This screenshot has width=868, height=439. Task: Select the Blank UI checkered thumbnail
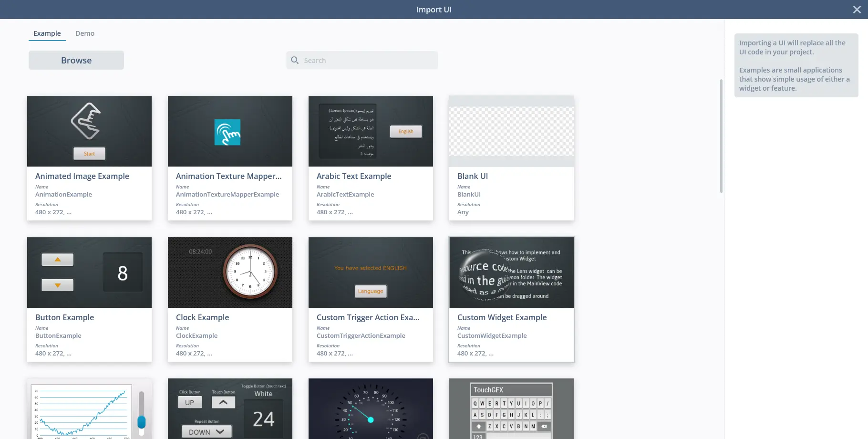pyautogui.click(x=511, y=131)
